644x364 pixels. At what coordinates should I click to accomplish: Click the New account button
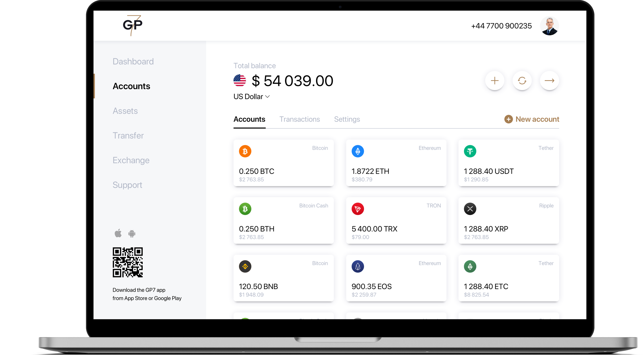tap(531, 119)
